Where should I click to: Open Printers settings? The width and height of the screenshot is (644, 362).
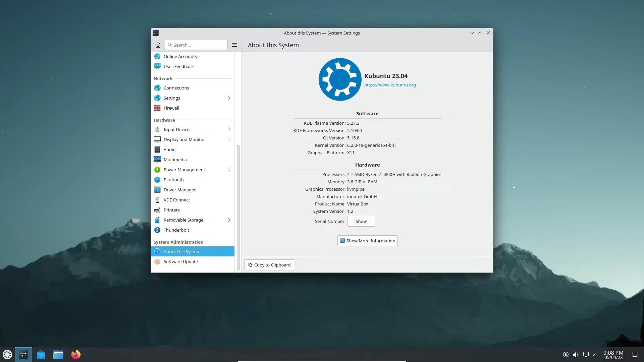coord(171,210)
